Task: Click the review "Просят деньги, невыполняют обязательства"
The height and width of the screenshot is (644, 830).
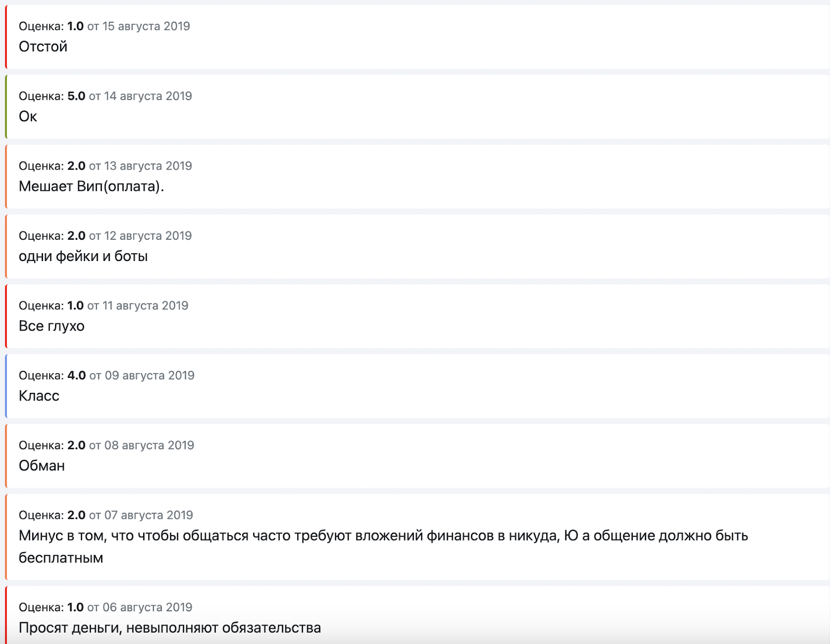Action: (170, 628)
